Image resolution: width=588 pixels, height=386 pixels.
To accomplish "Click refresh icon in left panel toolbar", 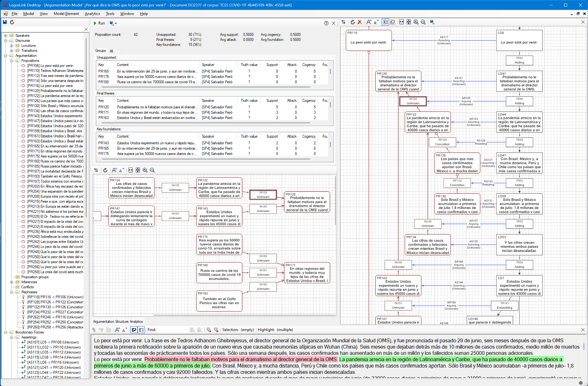I will 12,22.
